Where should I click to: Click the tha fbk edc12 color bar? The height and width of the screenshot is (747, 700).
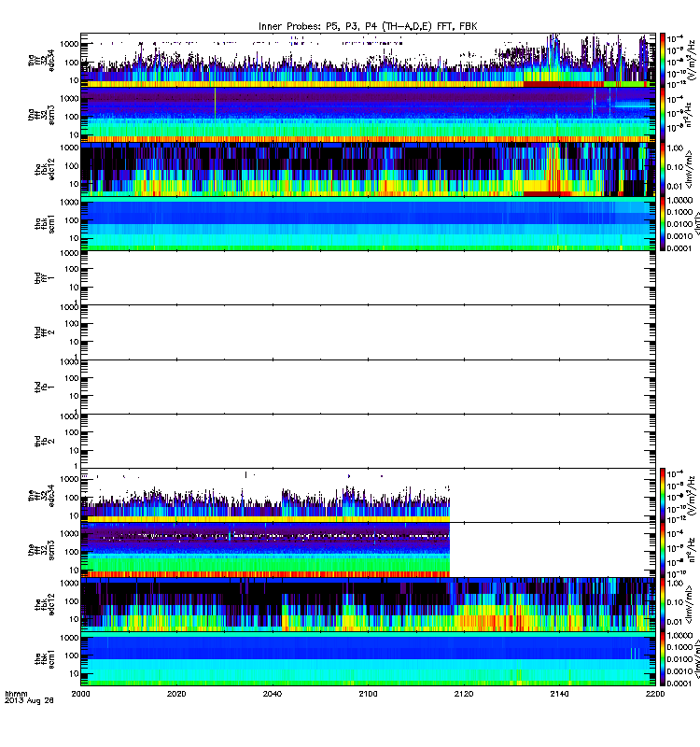[x=663, y=169]
